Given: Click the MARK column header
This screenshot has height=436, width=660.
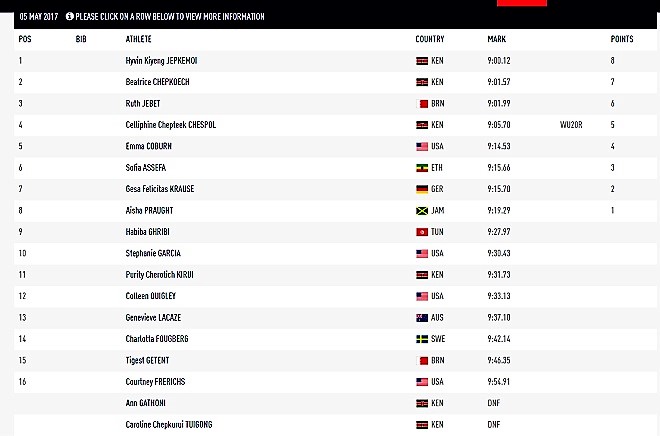Looking at the screenshot, I should click(496, 39).
